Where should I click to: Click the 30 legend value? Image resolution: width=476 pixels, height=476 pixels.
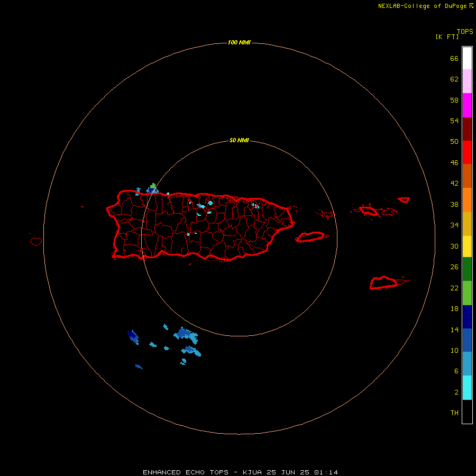454,246
